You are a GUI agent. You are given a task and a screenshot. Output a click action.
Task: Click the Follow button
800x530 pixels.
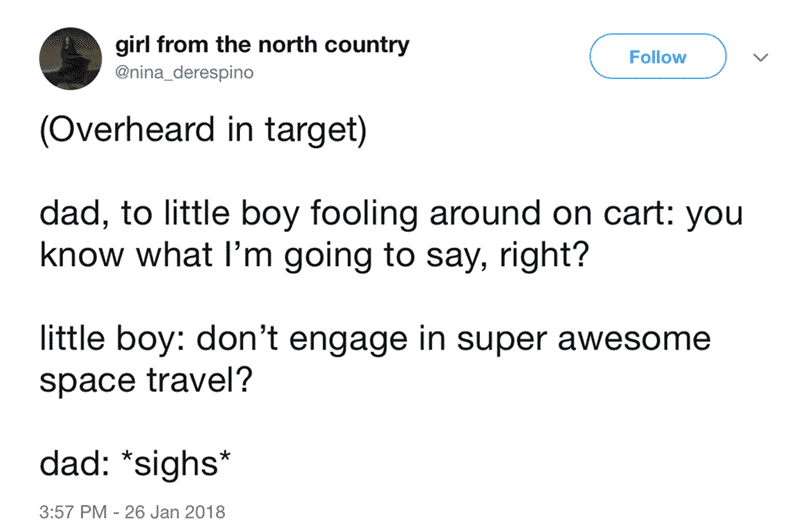pyautogui.click(x=658, y=57)
